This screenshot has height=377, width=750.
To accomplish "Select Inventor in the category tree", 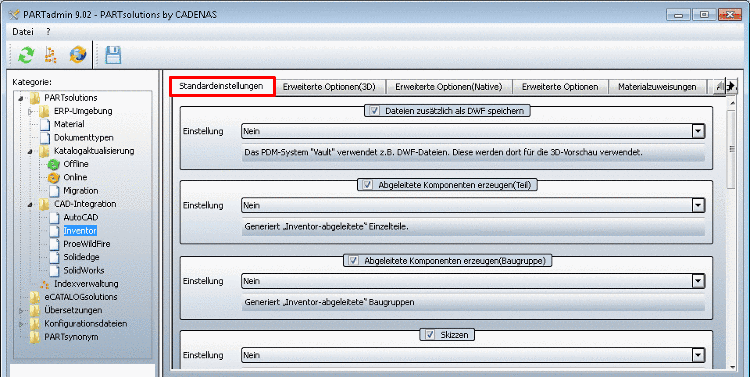I will coord(80,231).
